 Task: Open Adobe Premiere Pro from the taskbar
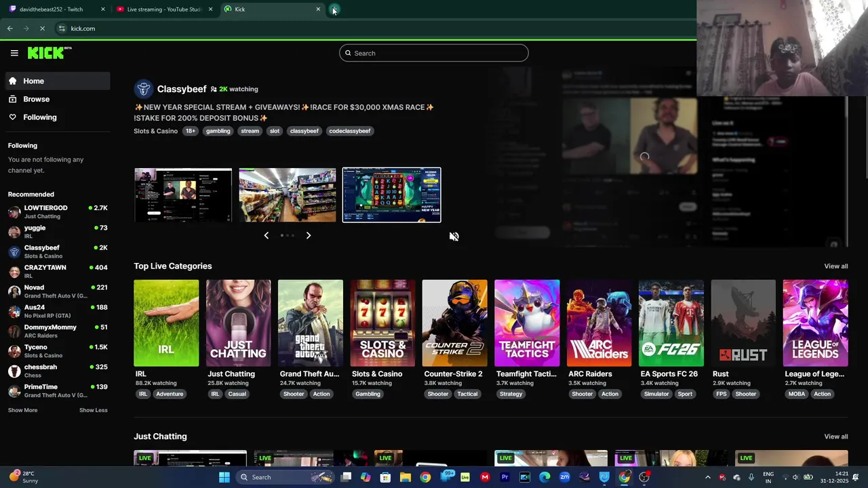(505, 477)
